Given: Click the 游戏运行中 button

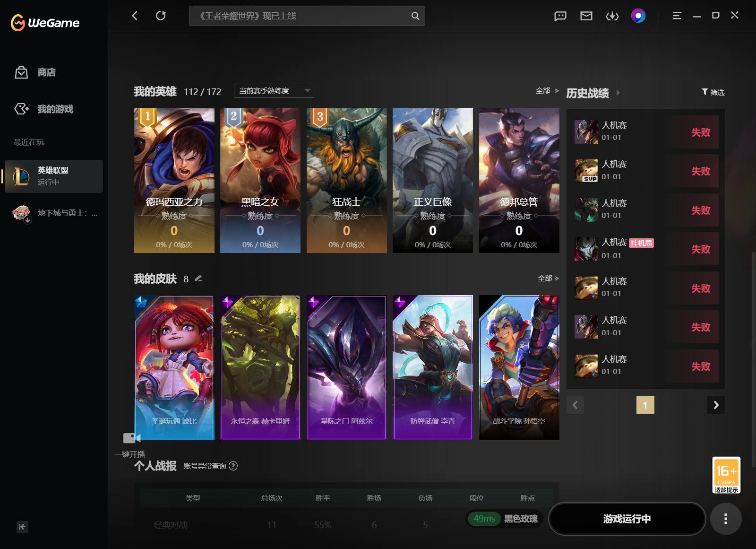Looking at the screenshot, I should (627, 519).
